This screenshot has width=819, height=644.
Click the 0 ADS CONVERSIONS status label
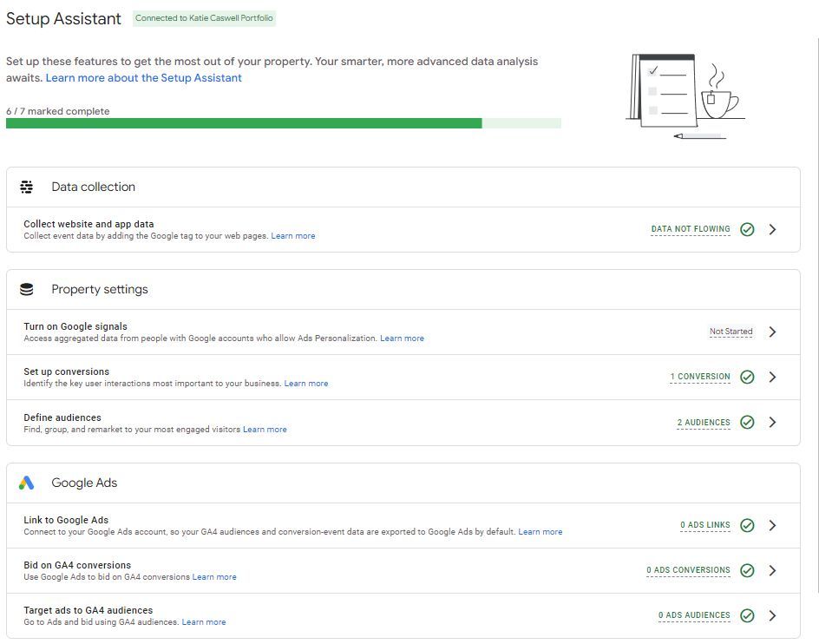pos(688,569)
